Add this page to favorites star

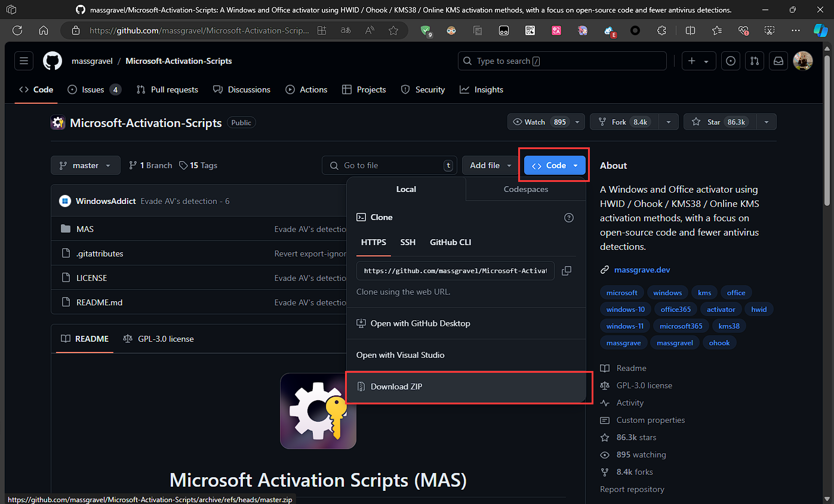click(393, 30)
